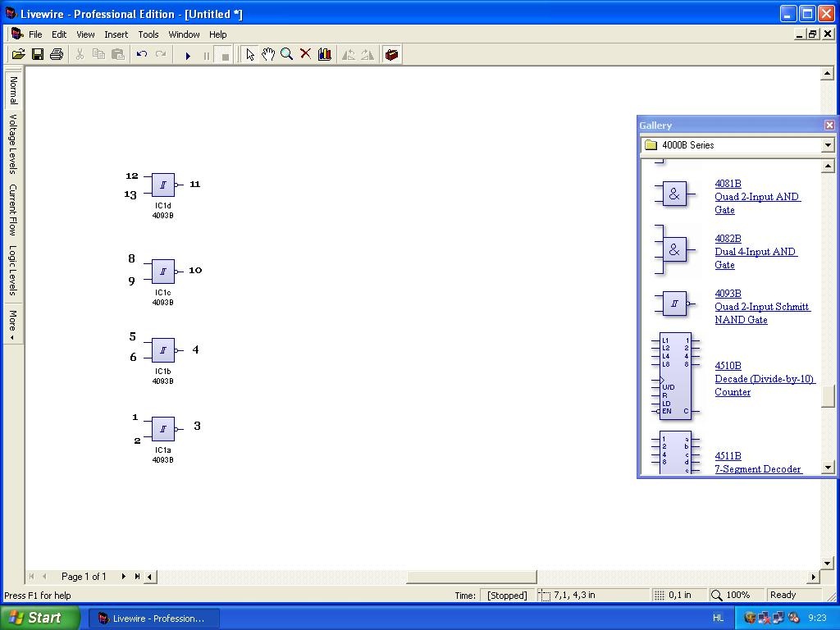840x630 pixels.
Task: Click the Page 1 of 1 label
Action: coord(84,577)
